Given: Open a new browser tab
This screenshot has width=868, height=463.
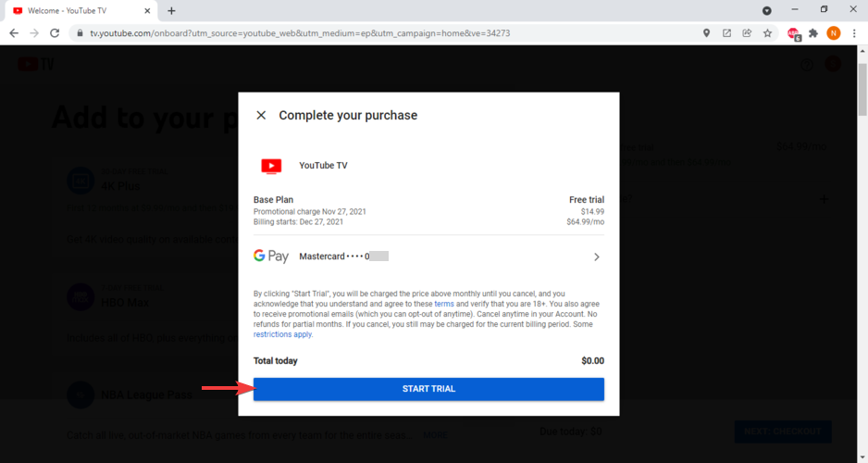Looking at the screenshot, I should tap(171, 10).
